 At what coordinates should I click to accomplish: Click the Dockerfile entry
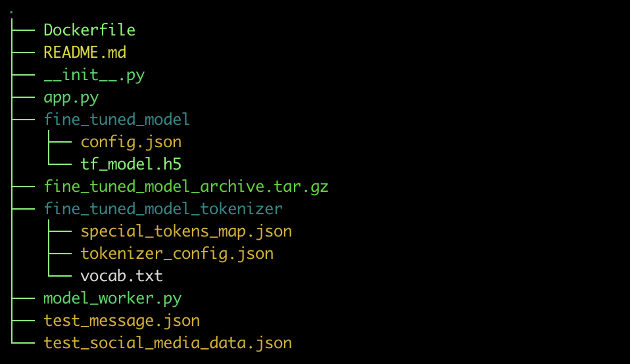[x=89, y=30]
